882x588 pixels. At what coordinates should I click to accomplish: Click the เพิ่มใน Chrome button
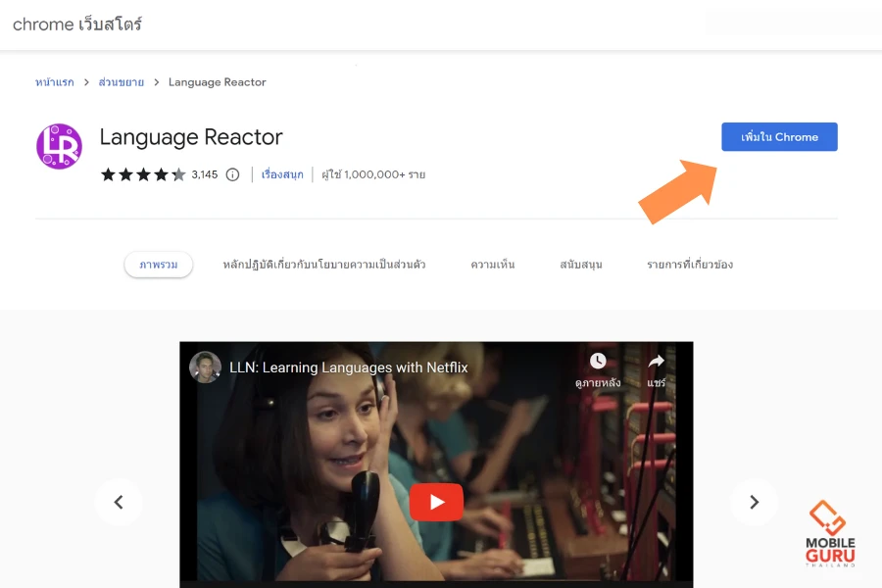click(x=779, y=137)
